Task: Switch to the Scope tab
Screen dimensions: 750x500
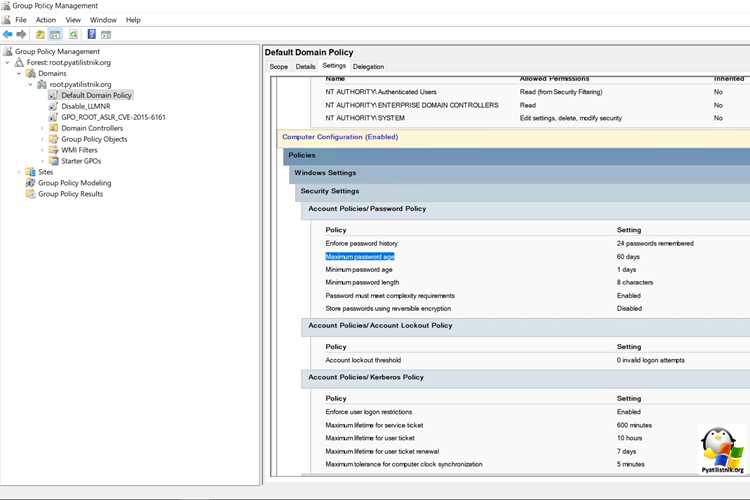Action: (279, 67)
